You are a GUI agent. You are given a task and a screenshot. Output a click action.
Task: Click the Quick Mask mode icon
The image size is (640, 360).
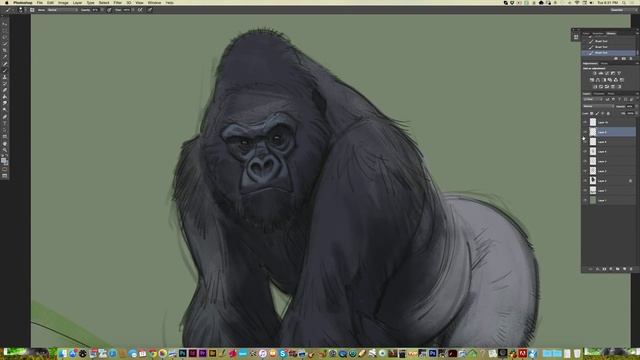coord(5,169)
